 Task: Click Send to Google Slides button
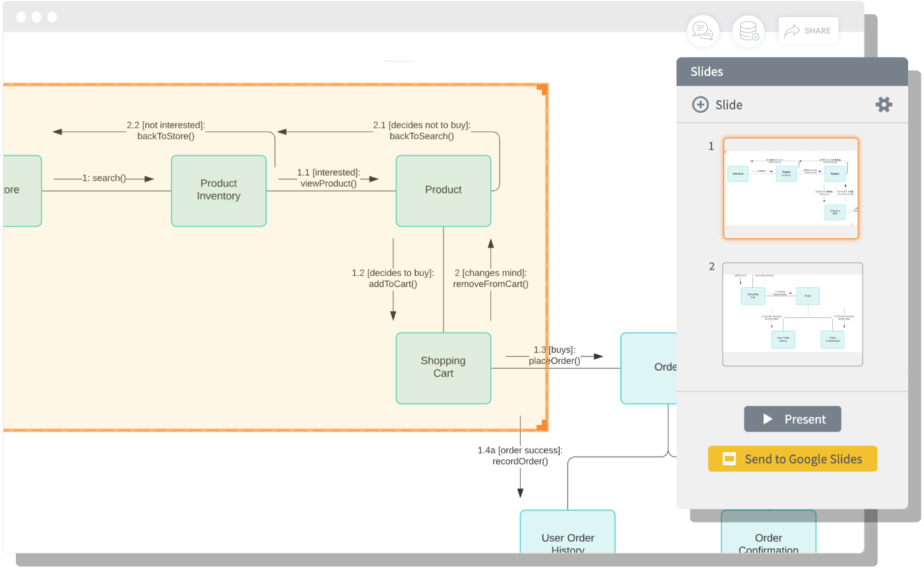(793, 459)
